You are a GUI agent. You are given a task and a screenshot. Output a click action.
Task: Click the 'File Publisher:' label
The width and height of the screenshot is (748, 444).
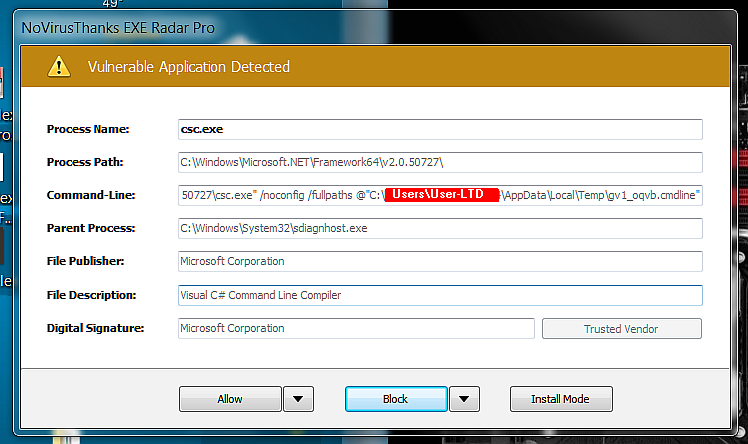click(85, 261)
